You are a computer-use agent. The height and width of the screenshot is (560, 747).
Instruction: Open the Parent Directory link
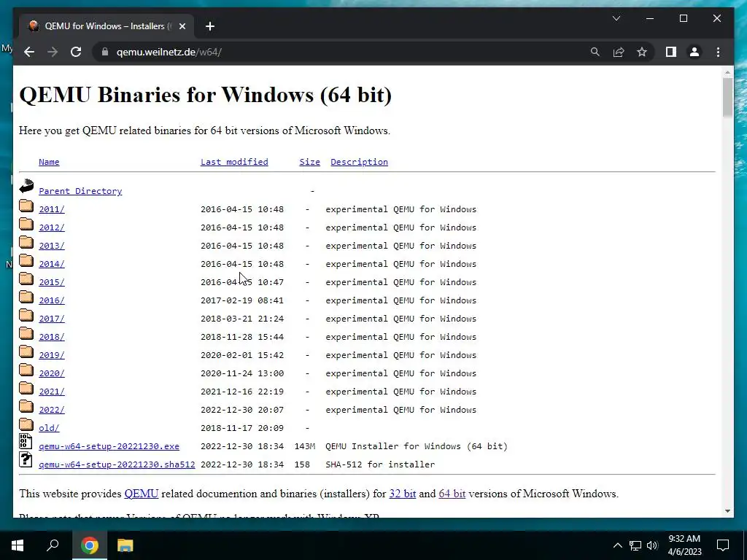click(80, 191)
